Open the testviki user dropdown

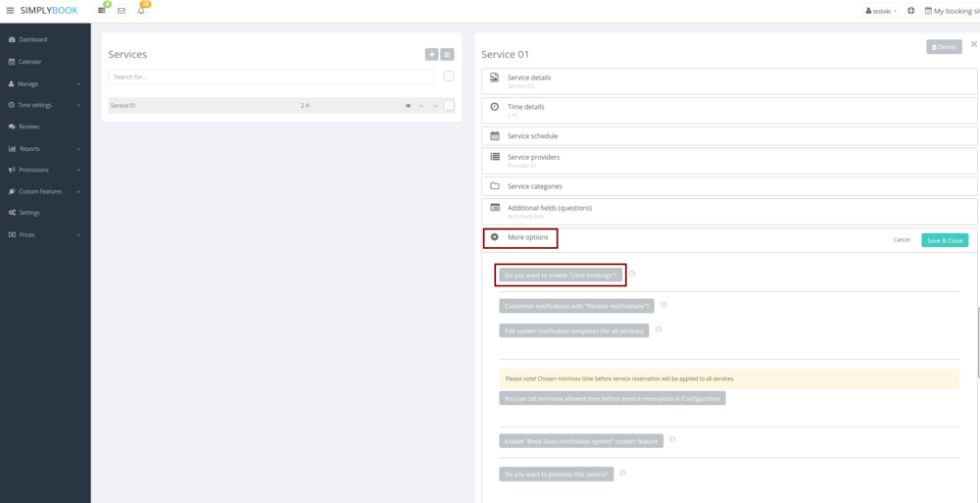tap(881, 11)
